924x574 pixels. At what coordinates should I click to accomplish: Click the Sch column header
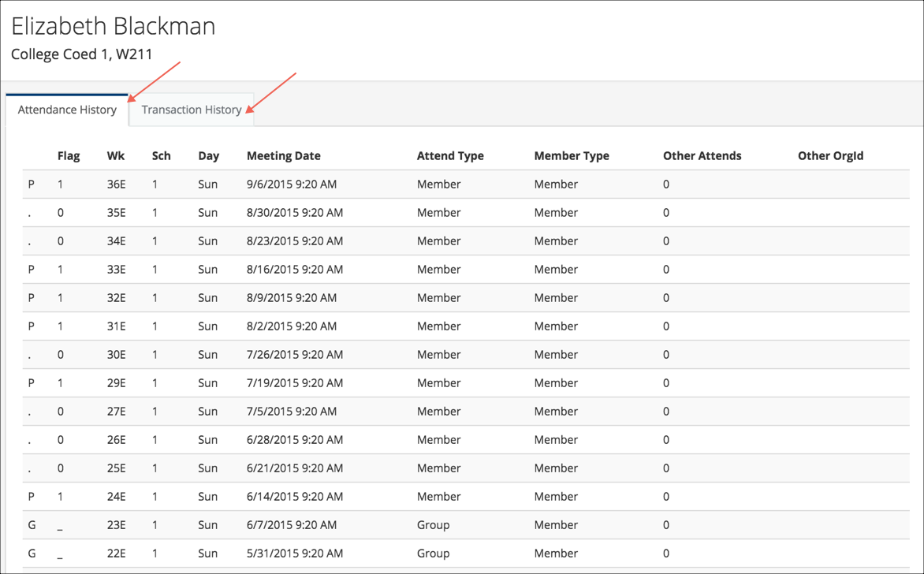point(161,155)
